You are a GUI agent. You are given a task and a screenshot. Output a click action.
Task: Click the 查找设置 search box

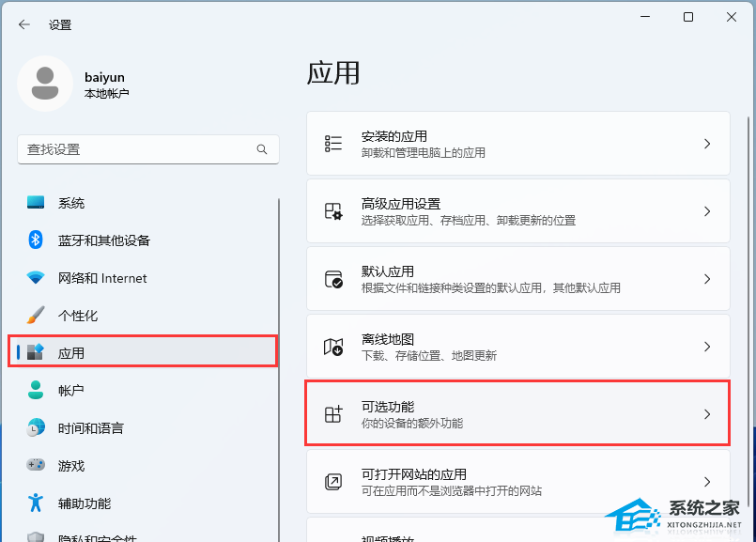point(136,149)
